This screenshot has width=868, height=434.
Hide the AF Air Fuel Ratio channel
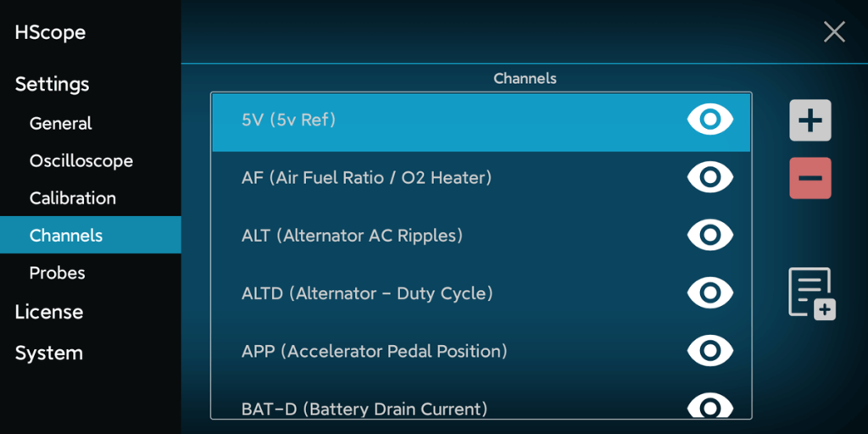click(x=709, y=177)
